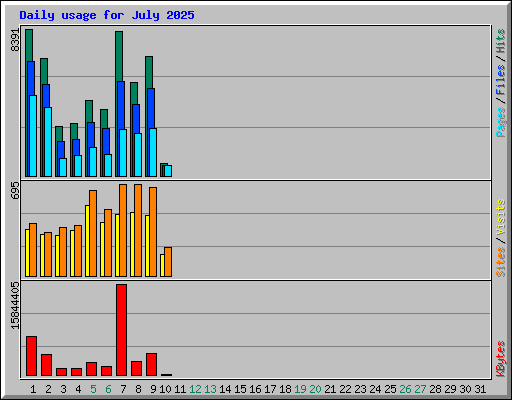
Task: Click the orange Sites legend label
Action: coord(500,262)
